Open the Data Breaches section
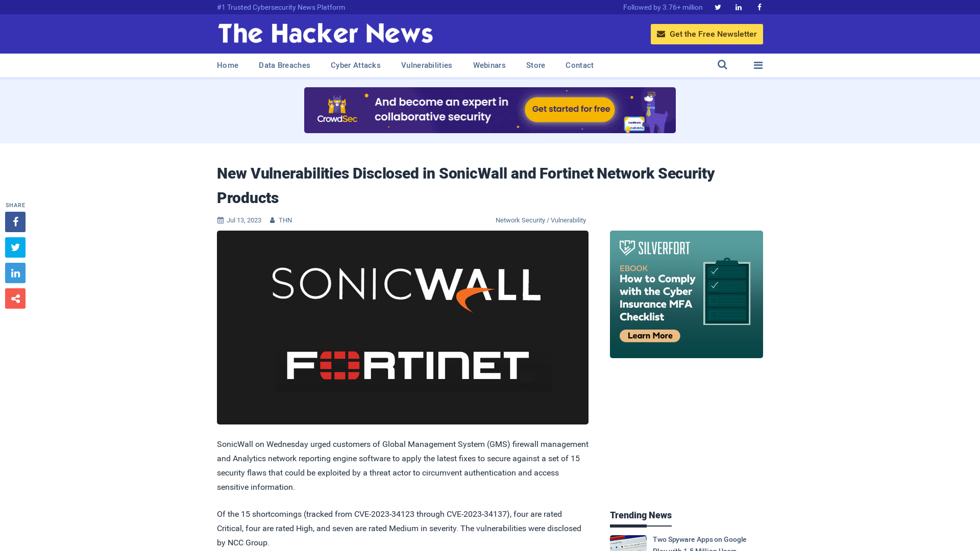980x551 pixels. (284, 65)
